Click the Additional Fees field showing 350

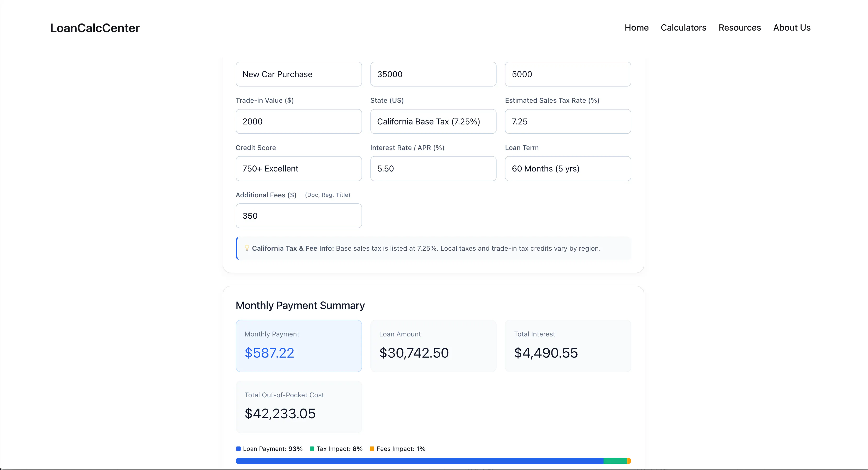coord(298,216)
